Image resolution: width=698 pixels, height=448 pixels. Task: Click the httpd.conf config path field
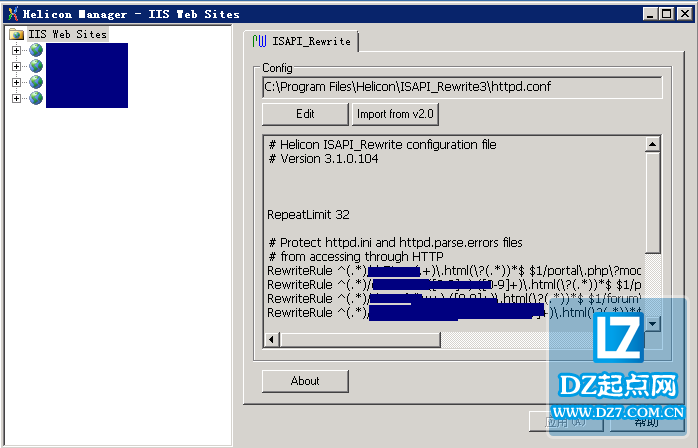click(462, 87)
